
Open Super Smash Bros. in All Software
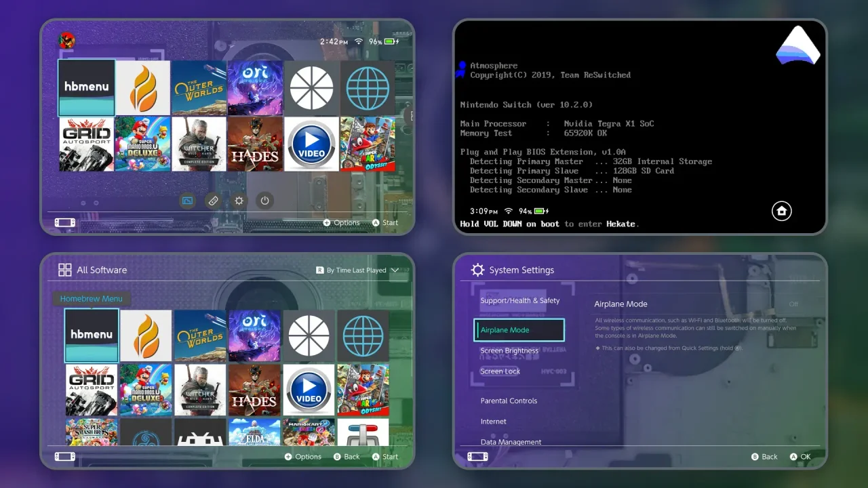coord(92,432)
